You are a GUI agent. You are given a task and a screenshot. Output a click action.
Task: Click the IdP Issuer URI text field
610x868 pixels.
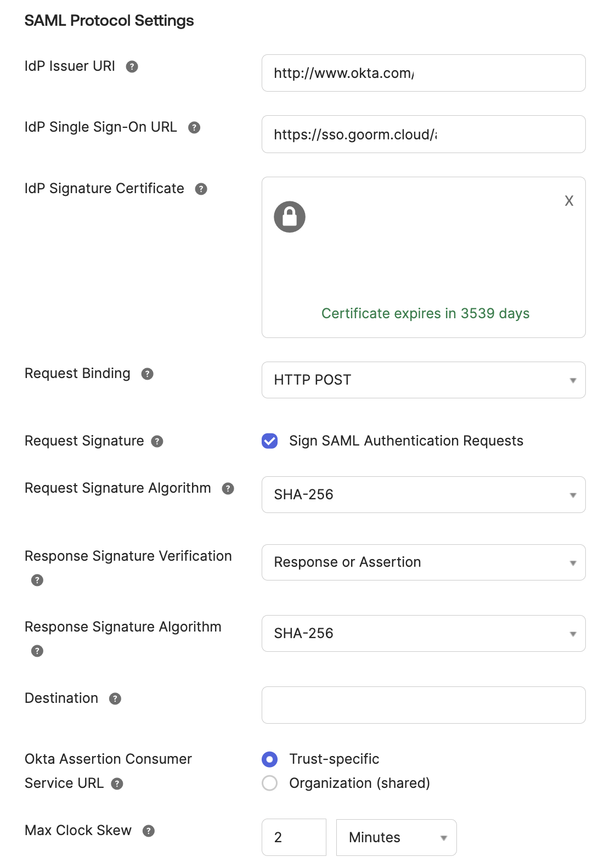pos(423,73)
